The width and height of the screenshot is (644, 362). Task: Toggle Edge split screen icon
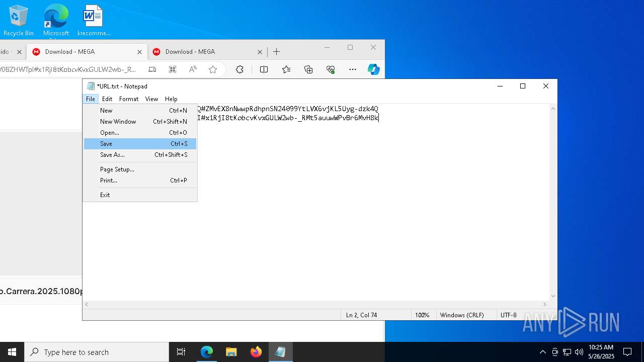pyautogui.click(x=264, y=69)
